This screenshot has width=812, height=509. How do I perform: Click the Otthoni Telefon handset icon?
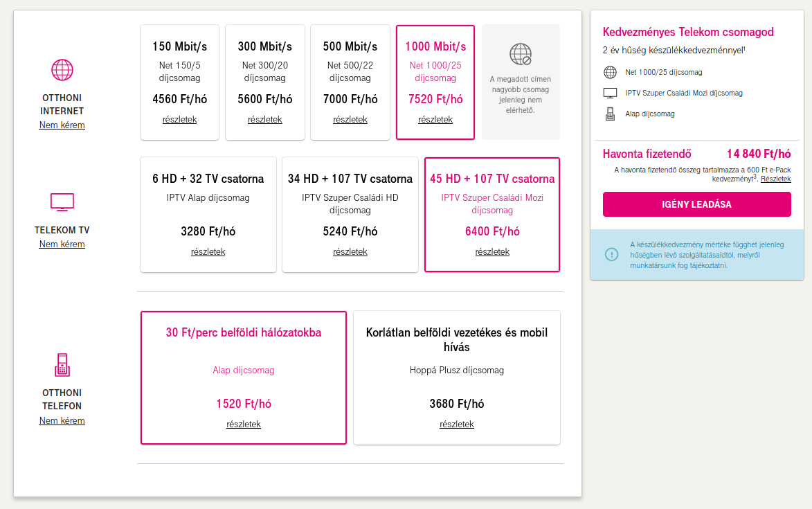(62, 365)
